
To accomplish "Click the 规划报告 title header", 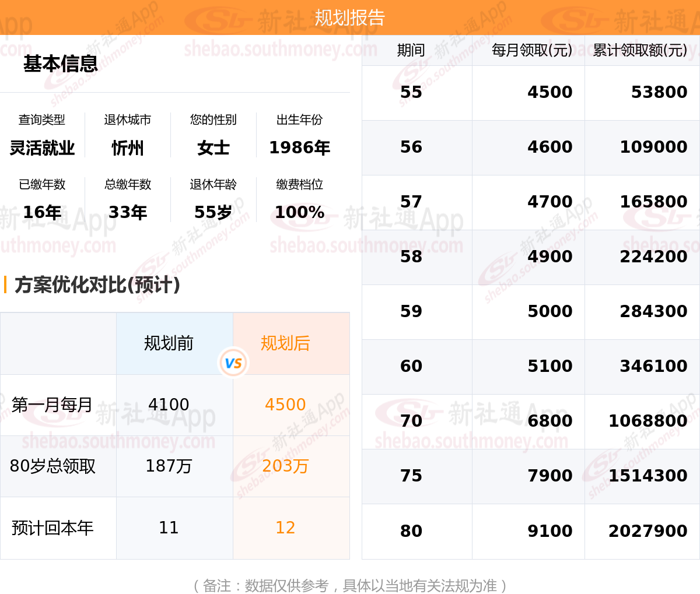I will coord(350,17).
